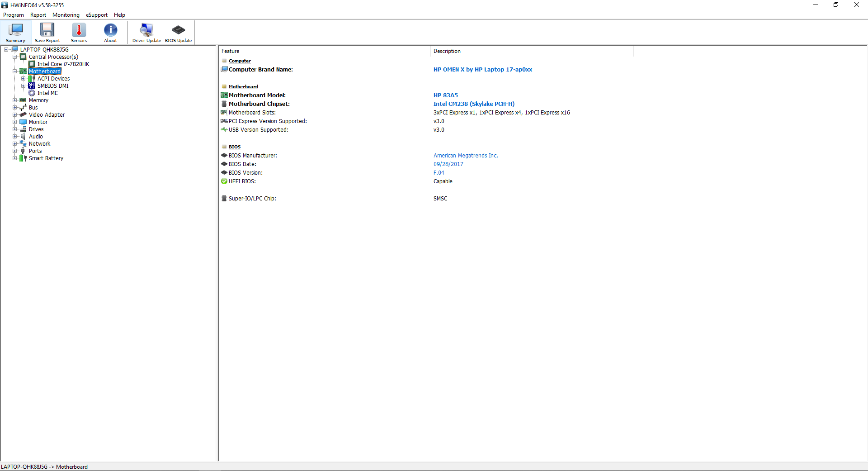
Task: Expand the Memory tree node
Action: (14, 100)
